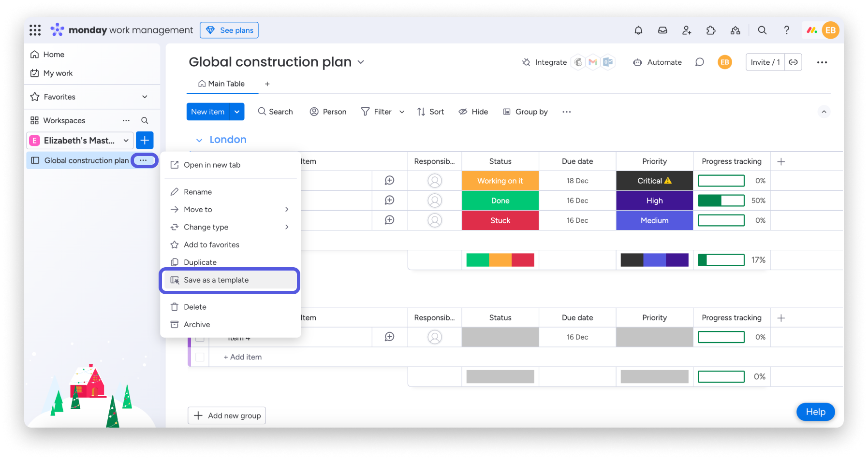Add column in second group header
Screen dimensions: 868x459
tap(781, 318)
